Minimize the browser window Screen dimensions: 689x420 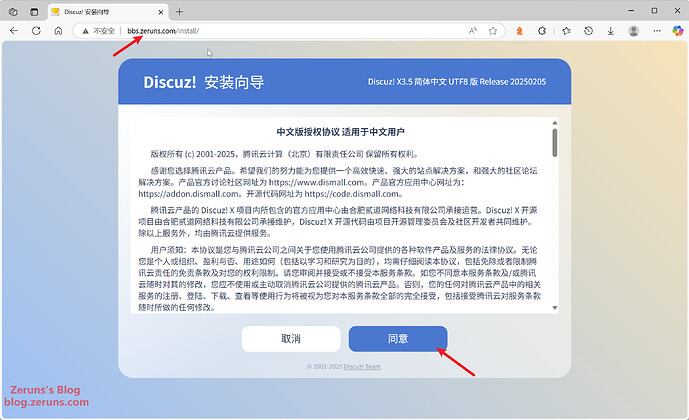point(631,11)
